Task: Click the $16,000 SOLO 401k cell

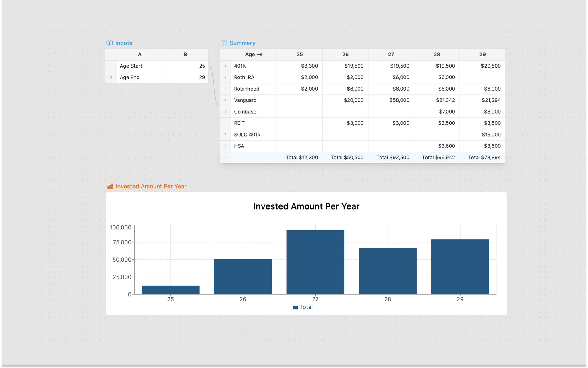Action: pyautogui.click(x=482, y=135)
